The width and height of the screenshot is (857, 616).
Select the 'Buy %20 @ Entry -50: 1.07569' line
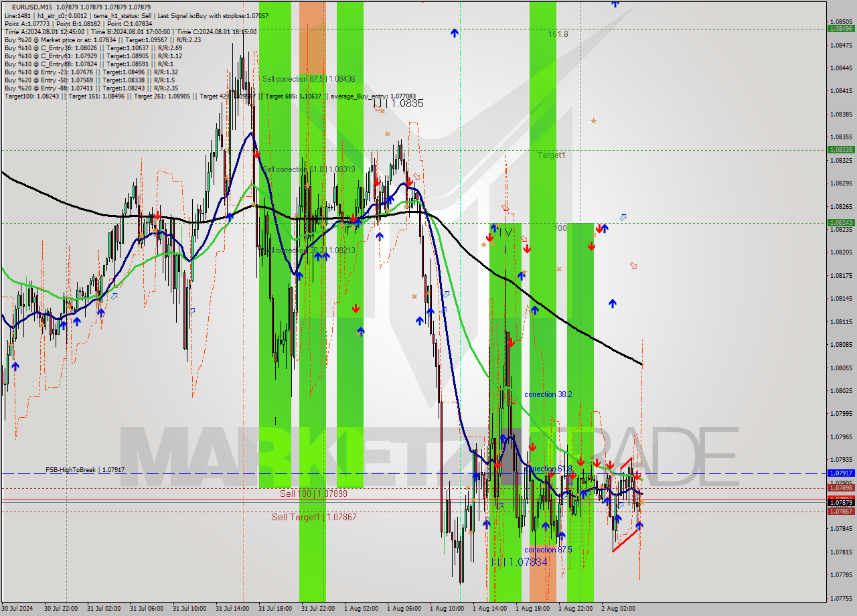click(89, 80)
